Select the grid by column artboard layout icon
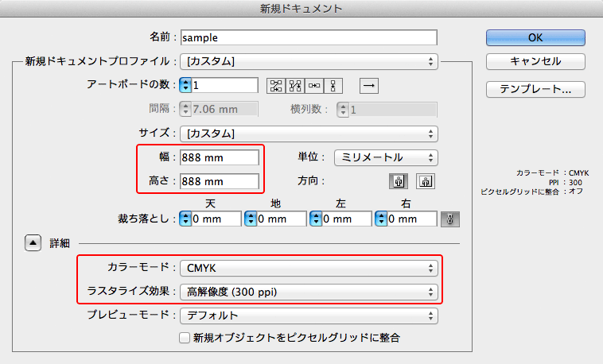 296,85
